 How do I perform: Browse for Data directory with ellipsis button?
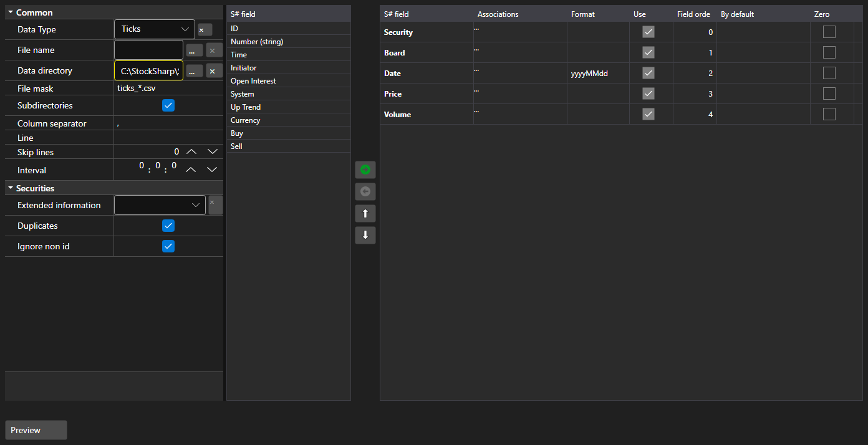coord(195,71)
